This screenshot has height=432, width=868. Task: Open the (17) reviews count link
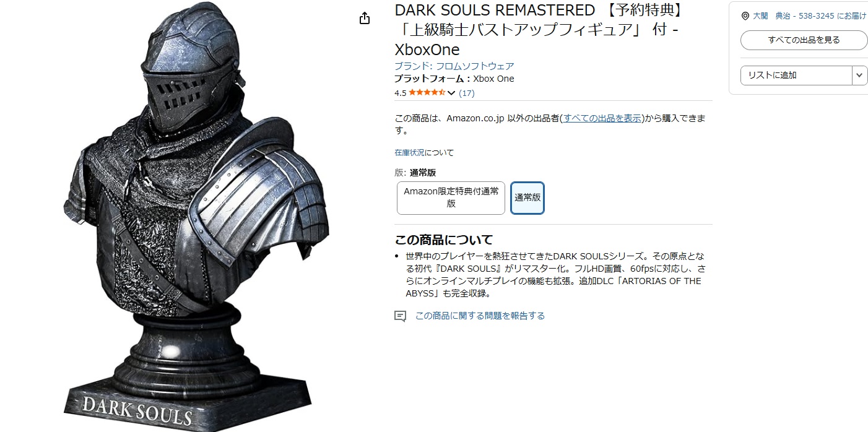point(467,93)
